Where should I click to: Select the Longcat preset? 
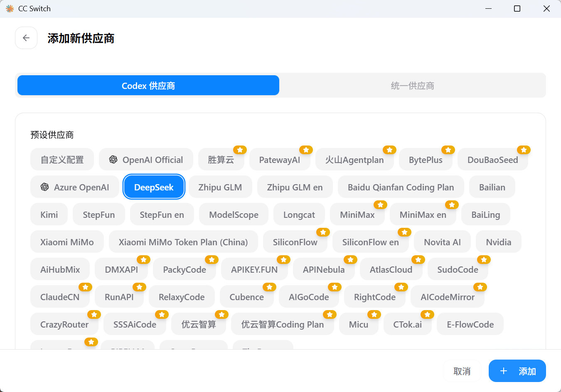tap(299, 214)
